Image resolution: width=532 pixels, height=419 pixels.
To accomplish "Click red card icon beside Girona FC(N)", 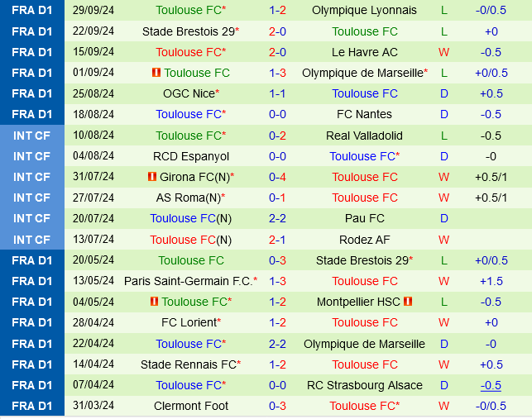I will click(151, 177).
